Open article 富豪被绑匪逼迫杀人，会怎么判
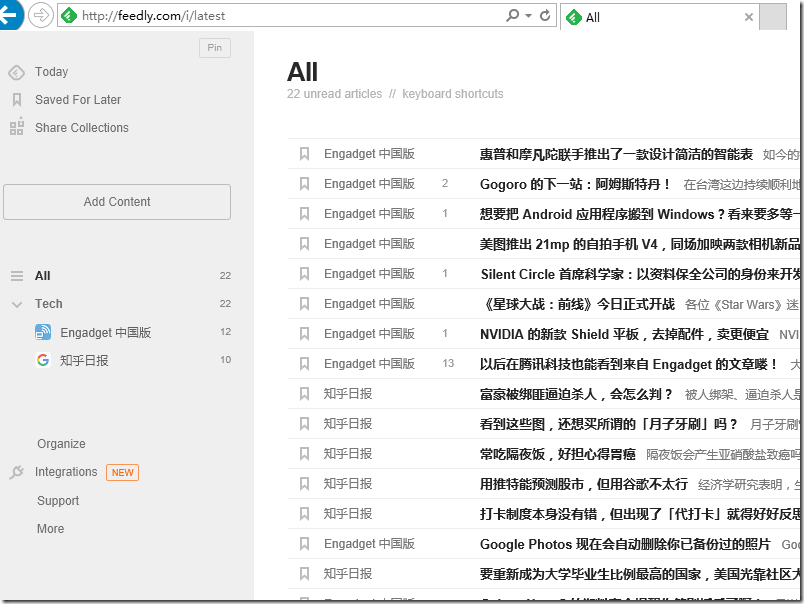Image resolution: width=804 pixels, height=604 pixels. (576, 394)
